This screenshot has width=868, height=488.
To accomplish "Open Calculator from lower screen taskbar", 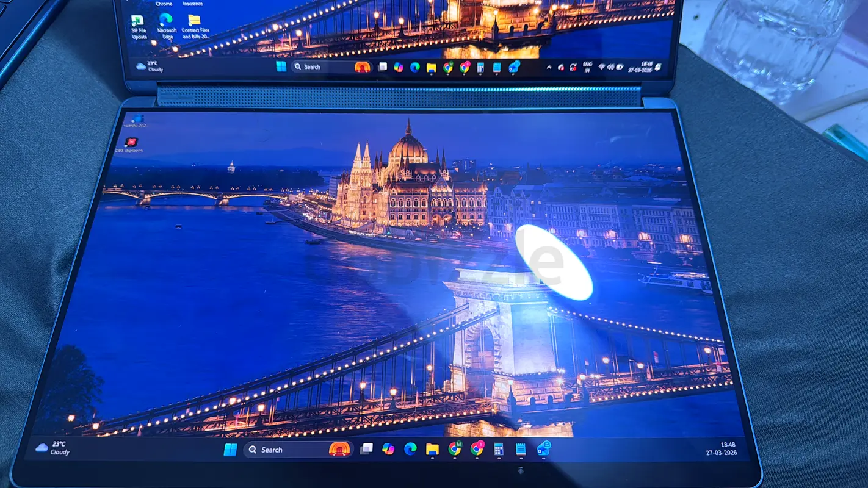I will pos(499,450).
